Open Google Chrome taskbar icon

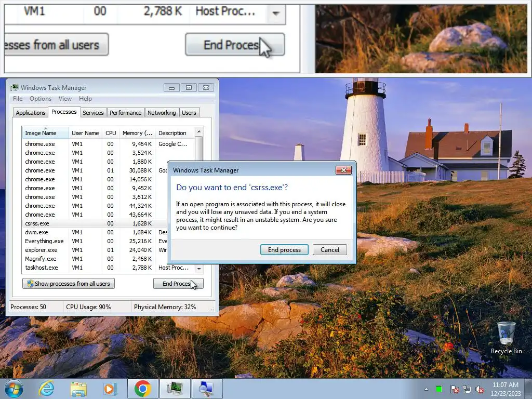point(142,389)
